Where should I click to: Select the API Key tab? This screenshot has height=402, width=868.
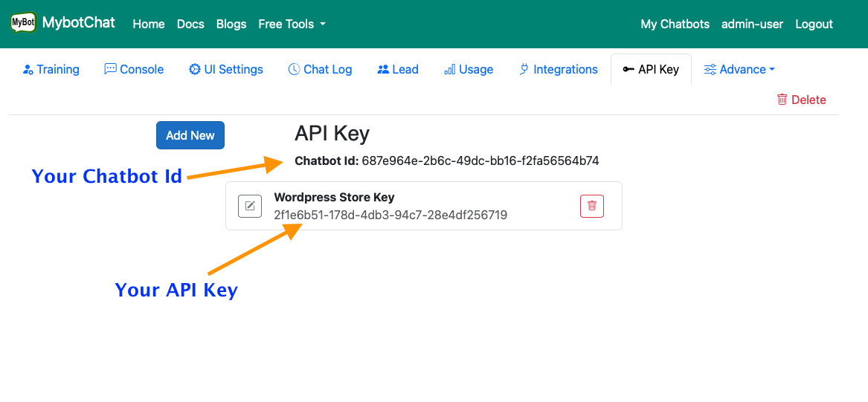651,70
